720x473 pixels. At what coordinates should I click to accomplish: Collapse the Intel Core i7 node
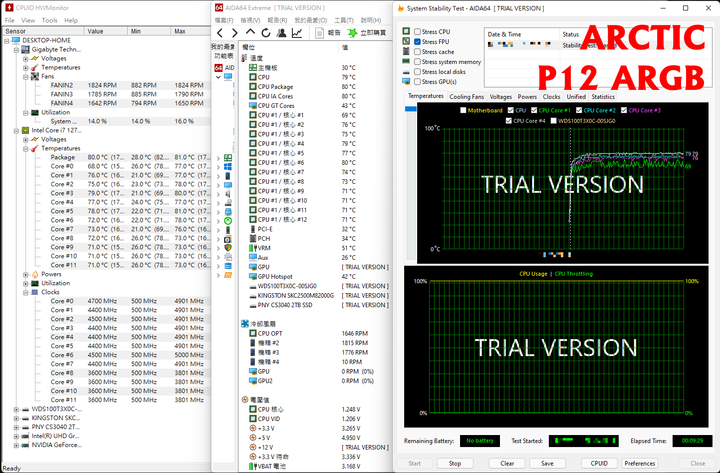[16, 131]
